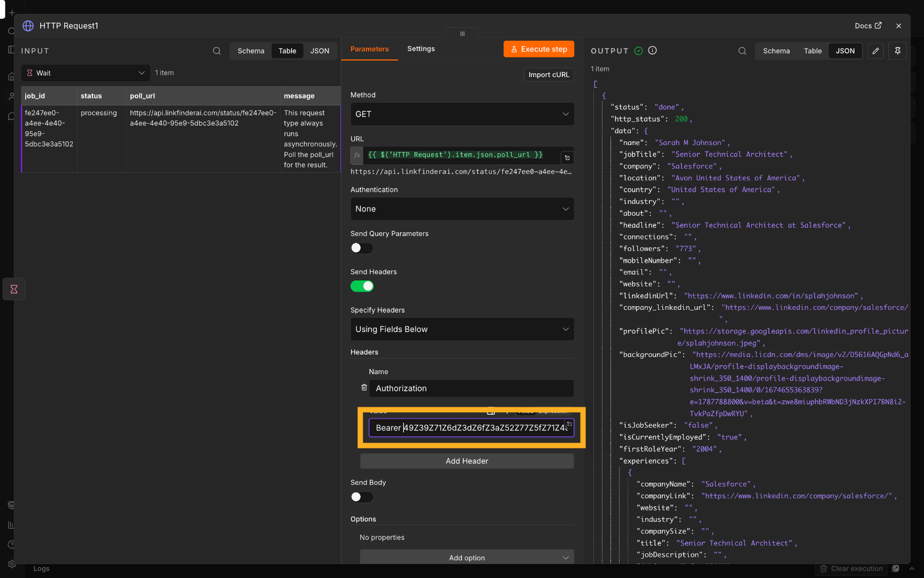Open the Method GET dropdown
Screen dimensions: 924x578
click(x=462, y=114)
